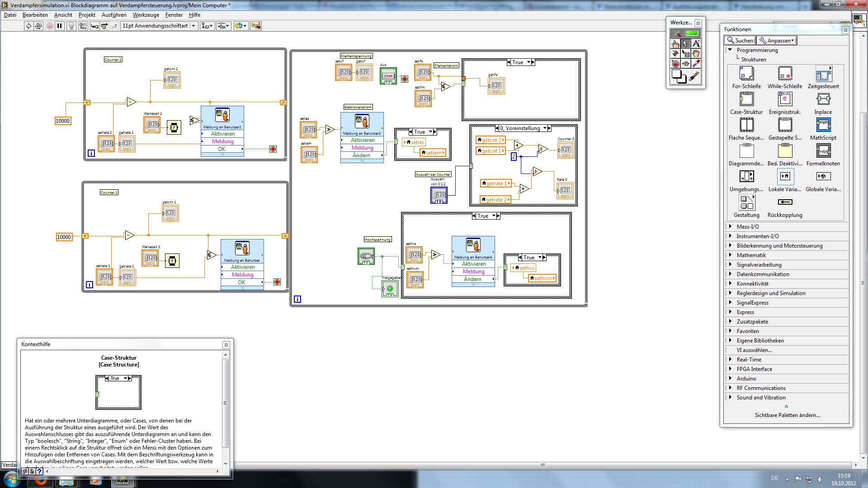Open the Werkzeuge menu
868x488 pixels.
[x=146, y=15]
